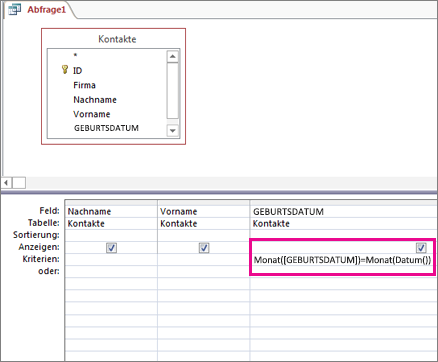Uncheck Anzeigen checkbox for Vorname
Image resolution: width=438 pixels, height=362 pixels.
click(x=204, y=248)
